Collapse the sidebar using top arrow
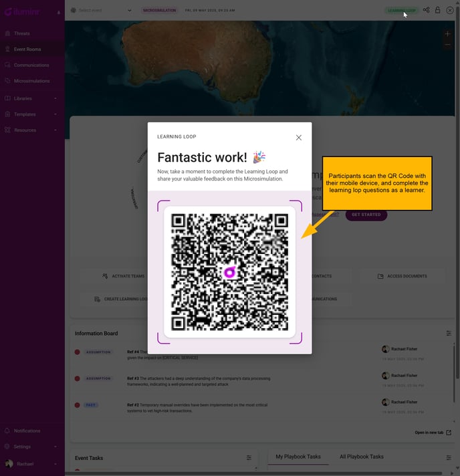 pyautogui.click(x=59, y=13)
